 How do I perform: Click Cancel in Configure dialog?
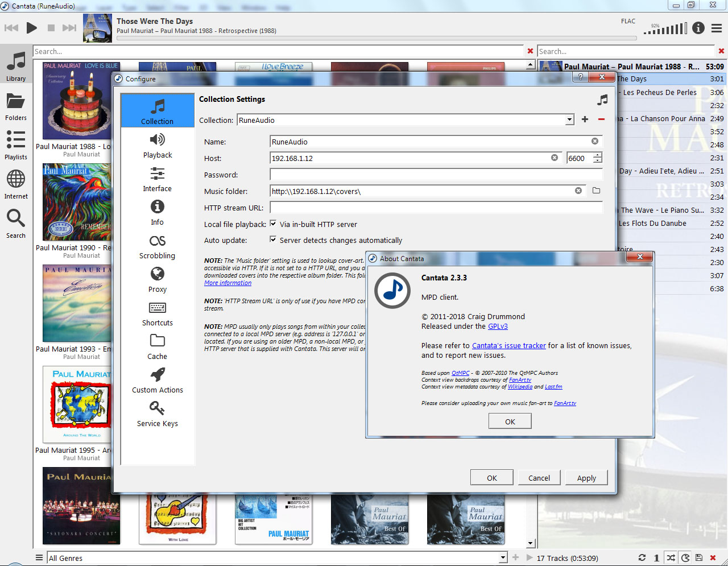pyautogui.click(x=539, y=478)
